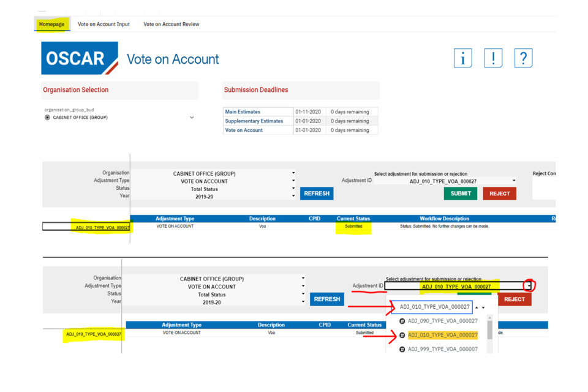Choose highlighted ADJ_010_TYPE_VOA_000027 in dropdown list
The width and height of the screenshot is (588, 392).
pyautogui.click(x=442, y=335)
